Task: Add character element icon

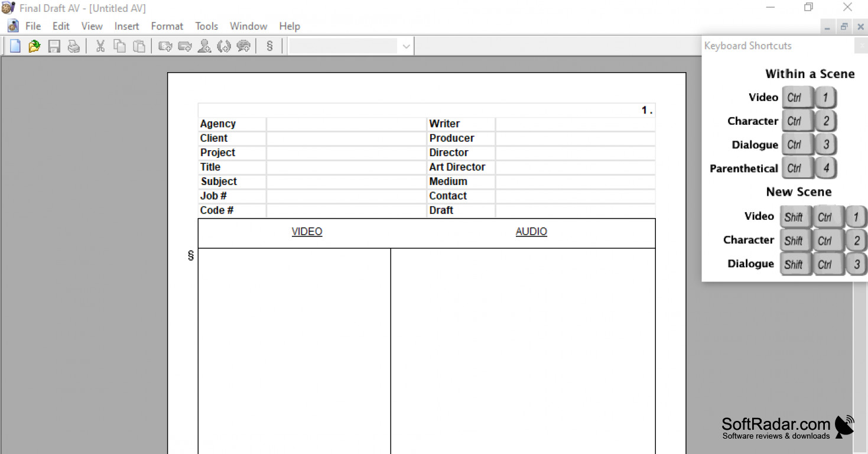Action: click(x=204, y=46)
